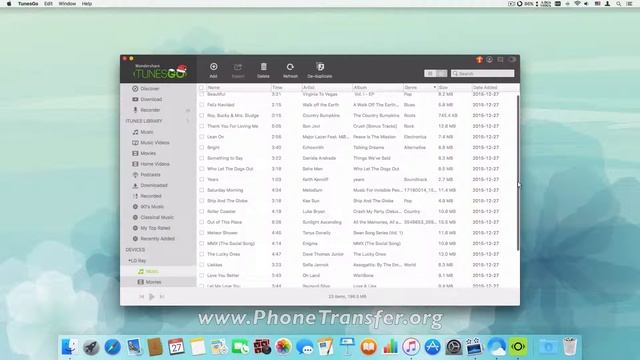This screenshot has width=640, height=360.
Task: Click the Add button in the toolbar
Action: (213, 70)
